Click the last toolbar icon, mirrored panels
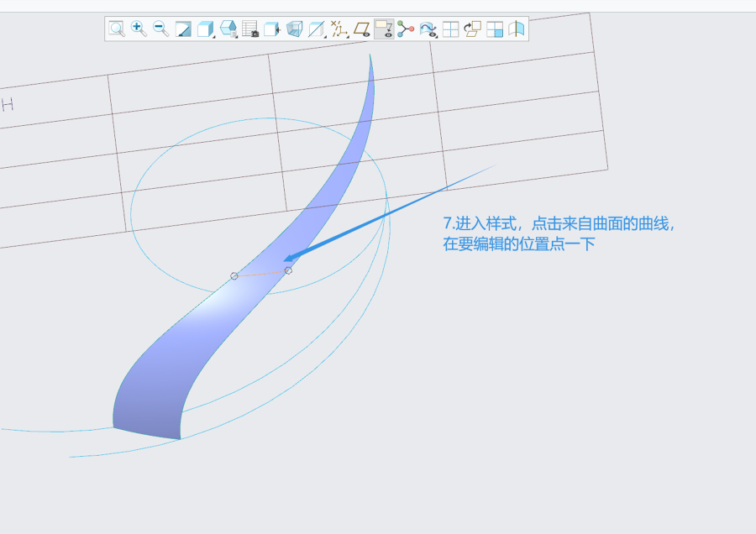This screenshot has width=756, height=534. (517, 29)
